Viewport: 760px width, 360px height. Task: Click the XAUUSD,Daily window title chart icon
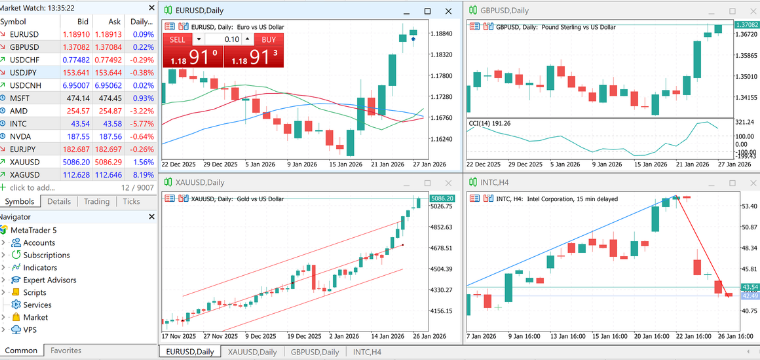click(168, 182)
